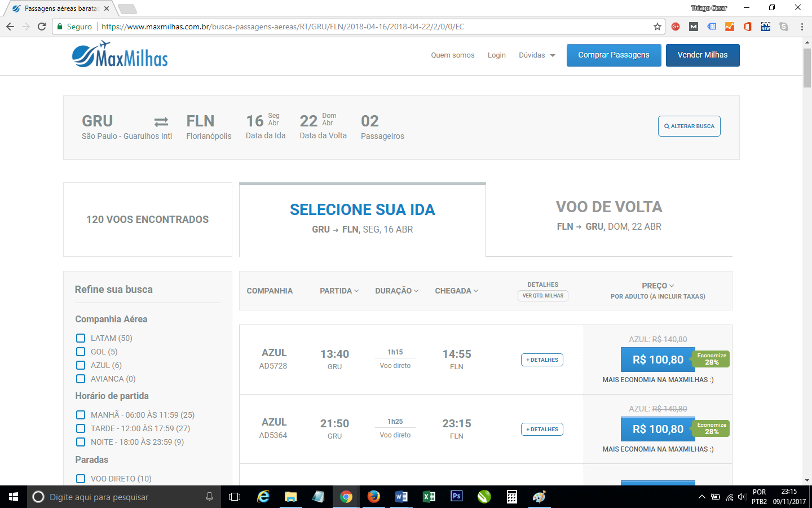Open Chrome three-dot menu
Viewport: 812px width, 508px height.
point(802,27)
